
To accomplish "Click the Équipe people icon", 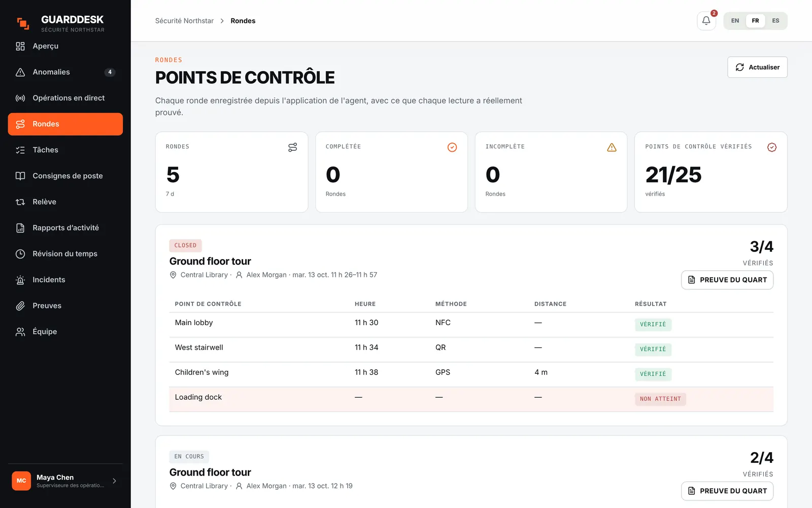I will point(20,332).
